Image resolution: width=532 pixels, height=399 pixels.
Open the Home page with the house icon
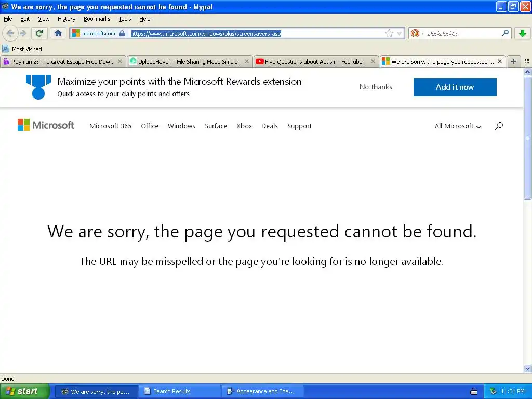click(58, 33)
